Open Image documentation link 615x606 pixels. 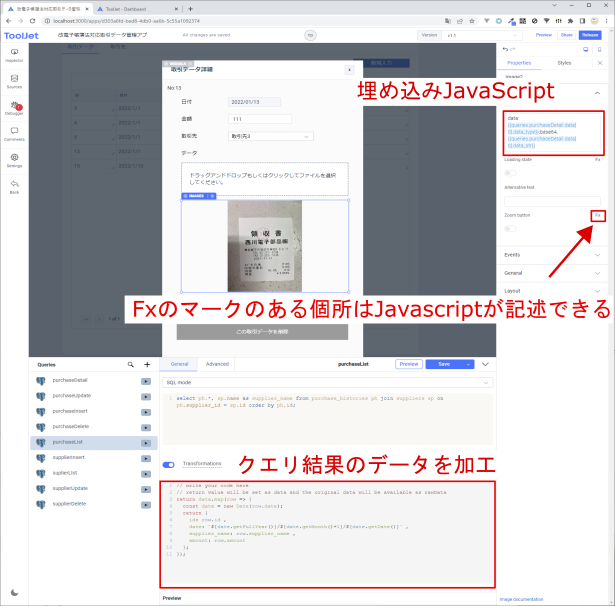point(521,599)
